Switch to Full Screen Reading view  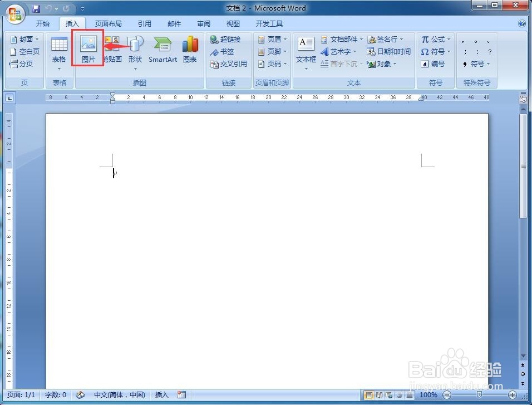click(x=379, y=395)
